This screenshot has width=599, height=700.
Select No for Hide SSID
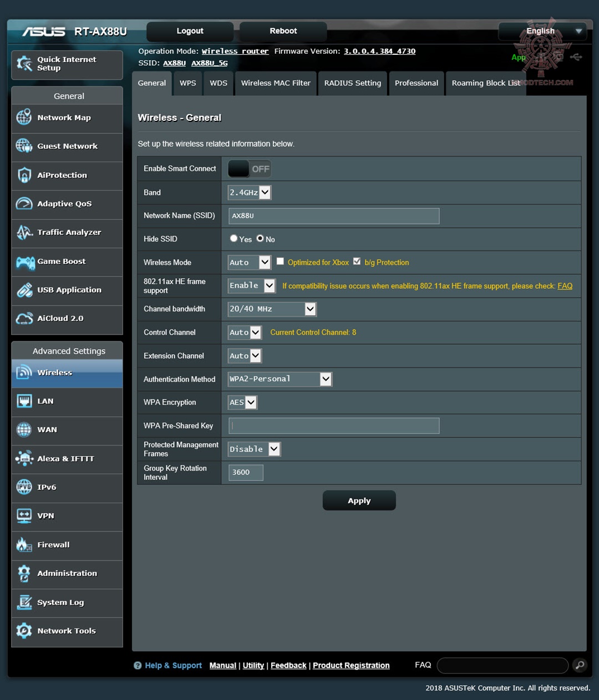[260, 238]
